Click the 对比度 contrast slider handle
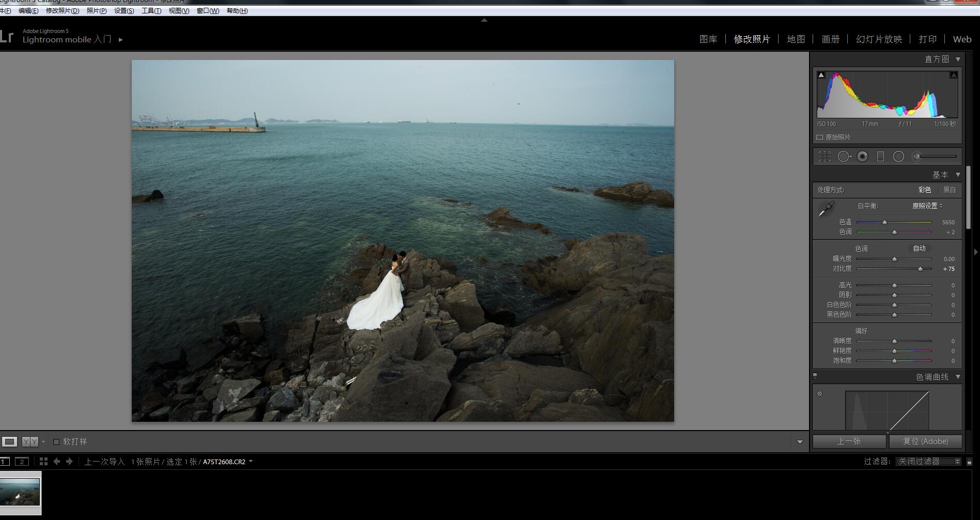The height and width of the screenshot is (520, 980). coord(920,269)
